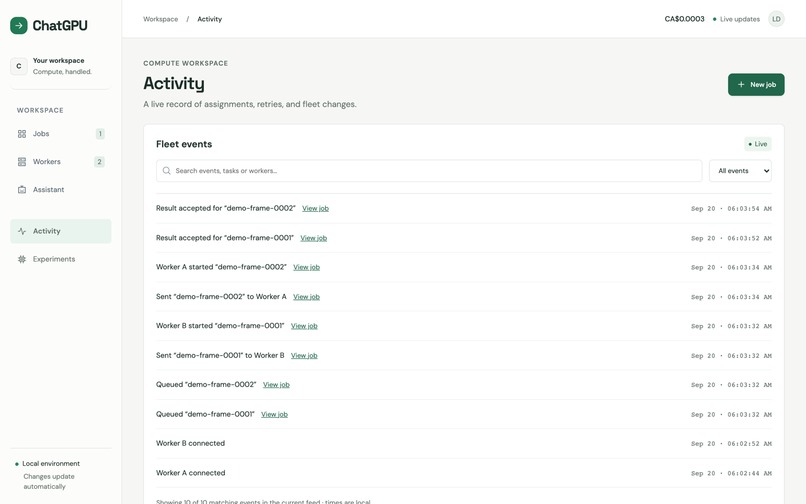View job for Result accepted demo-frame-0002

(316, 208)
